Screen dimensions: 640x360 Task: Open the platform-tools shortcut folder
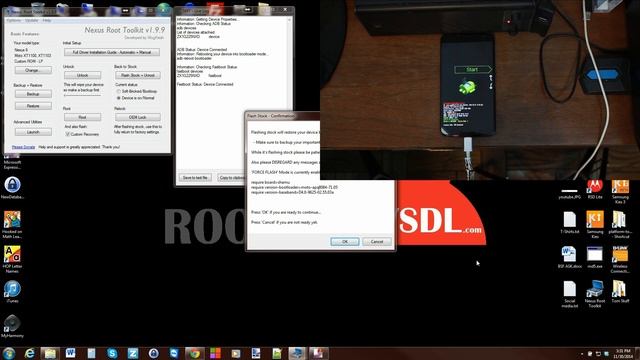(x=620, y=224)
